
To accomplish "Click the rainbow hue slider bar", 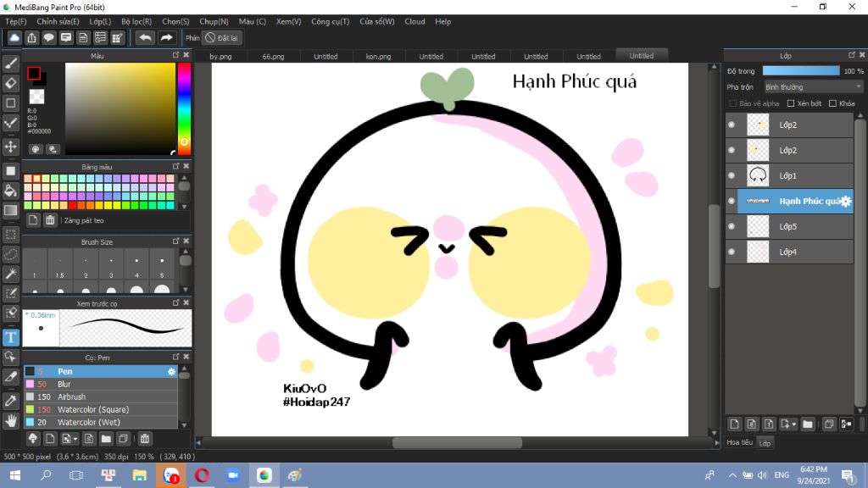I will pyautogui.click(x=184, y=108).
